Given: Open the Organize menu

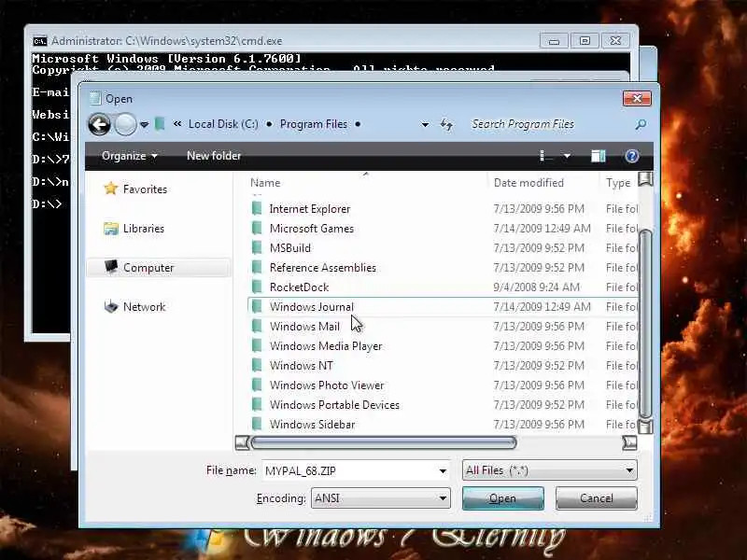Looking at the screenshot, I should coord(129,156).
